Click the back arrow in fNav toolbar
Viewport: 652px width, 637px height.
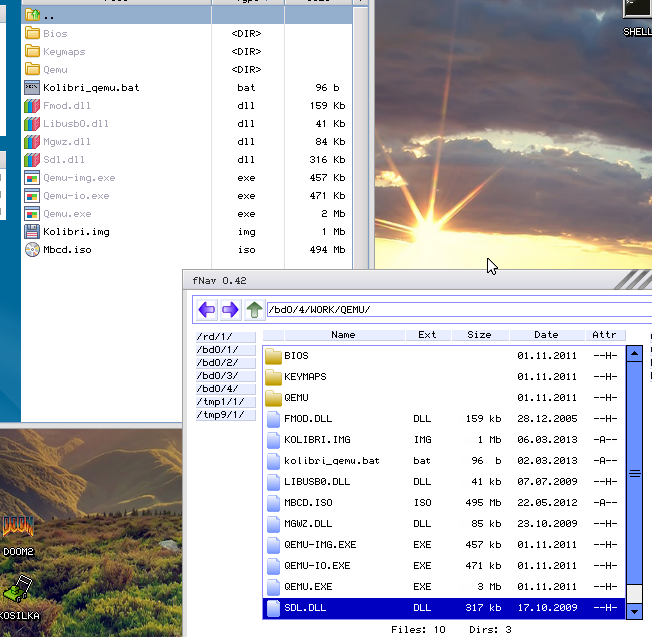coord(207,310)
